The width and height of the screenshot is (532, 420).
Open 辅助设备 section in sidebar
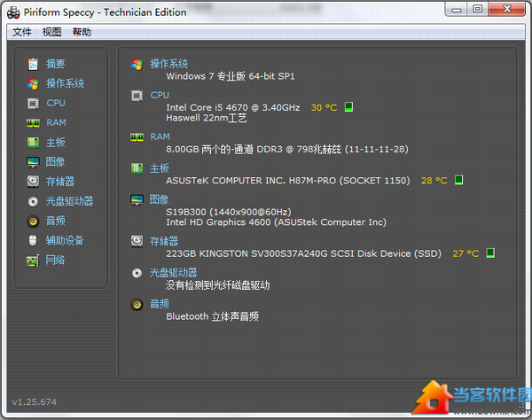[65, 241]
